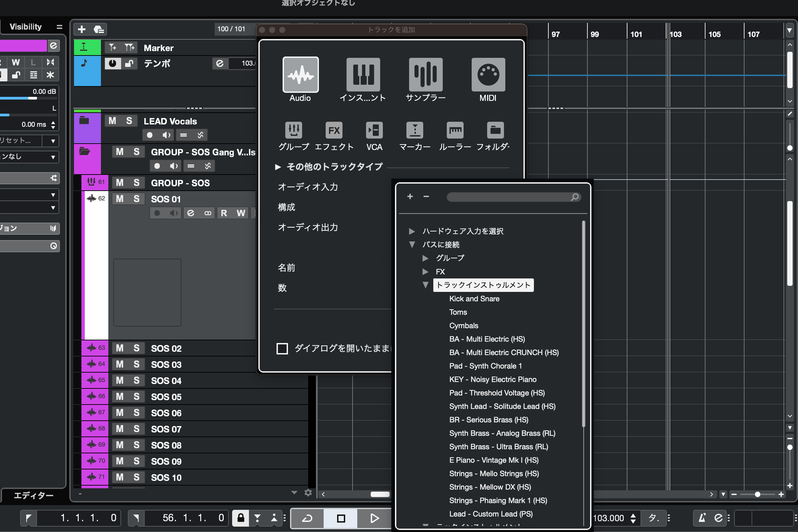Screen dimensions: 798x532
Task: Click the add track plus button
Action: [82, 29]
